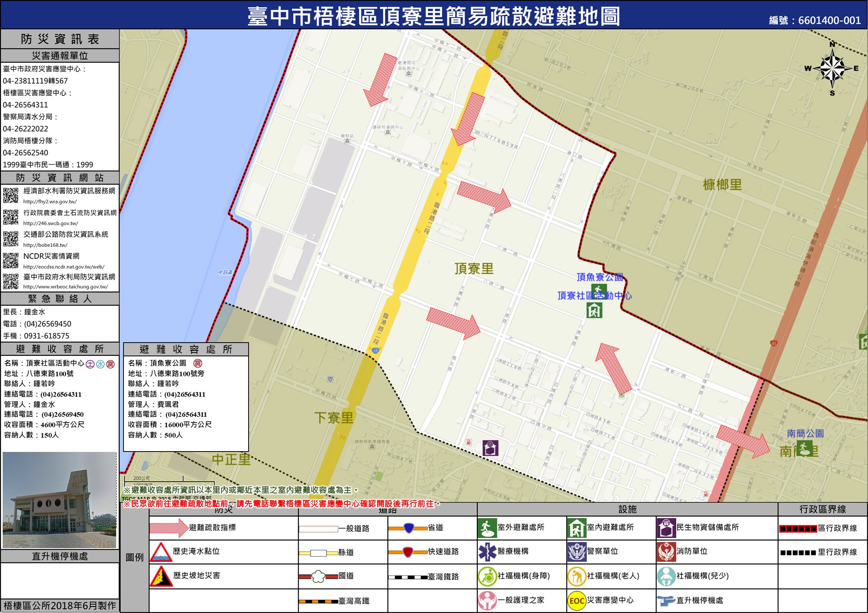Click the route 17 shield on 臨港路

click(x=375, y=351)
